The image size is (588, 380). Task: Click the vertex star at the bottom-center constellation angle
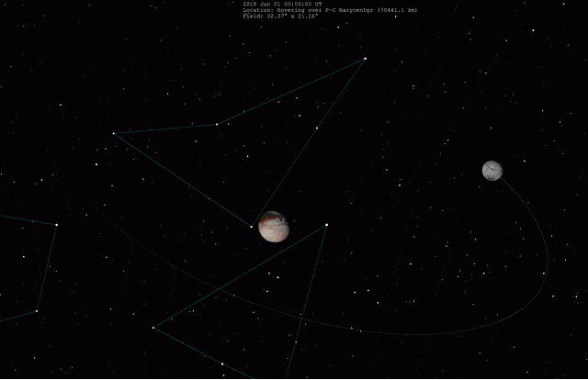click(153, 327)
